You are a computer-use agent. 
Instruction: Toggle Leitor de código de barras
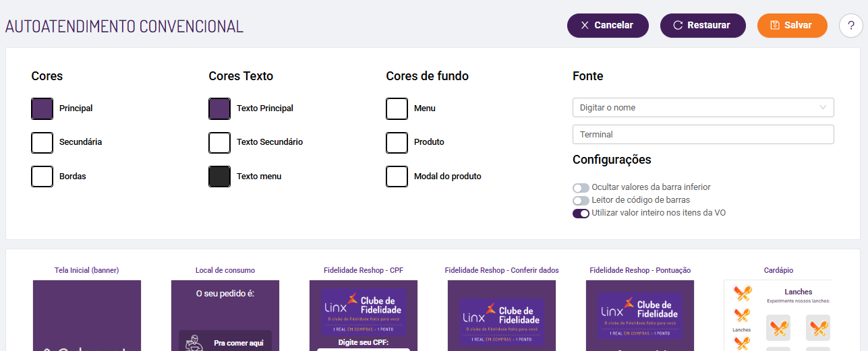click(581, 201)
